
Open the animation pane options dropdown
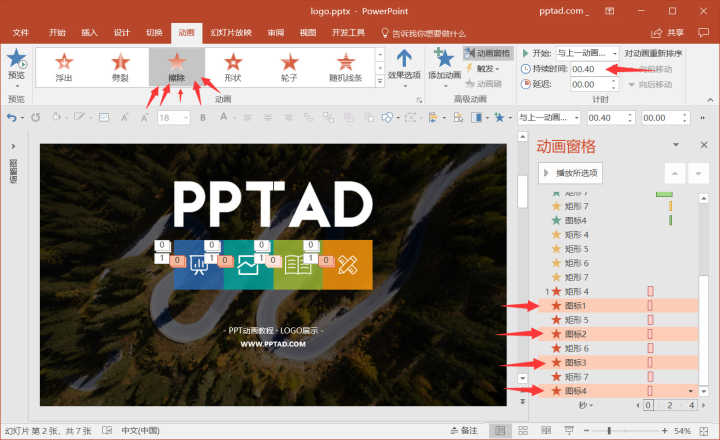(676, 145)
